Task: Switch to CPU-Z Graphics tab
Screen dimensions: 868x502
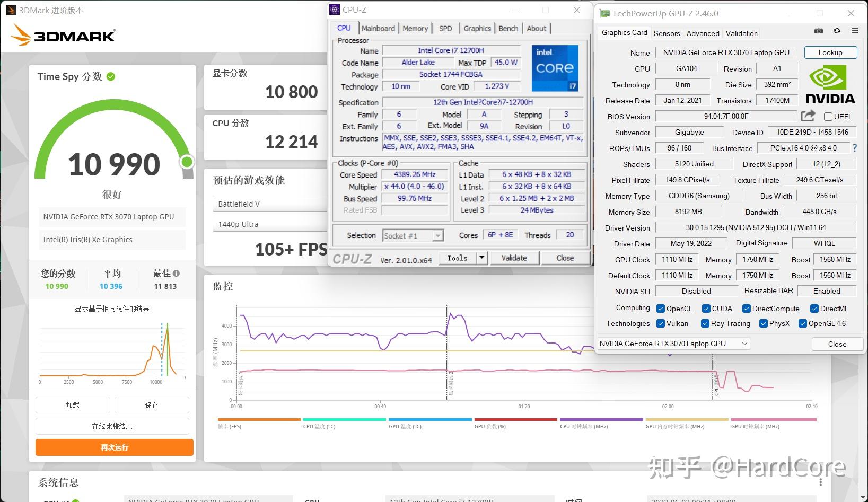Action: point(477,29)
